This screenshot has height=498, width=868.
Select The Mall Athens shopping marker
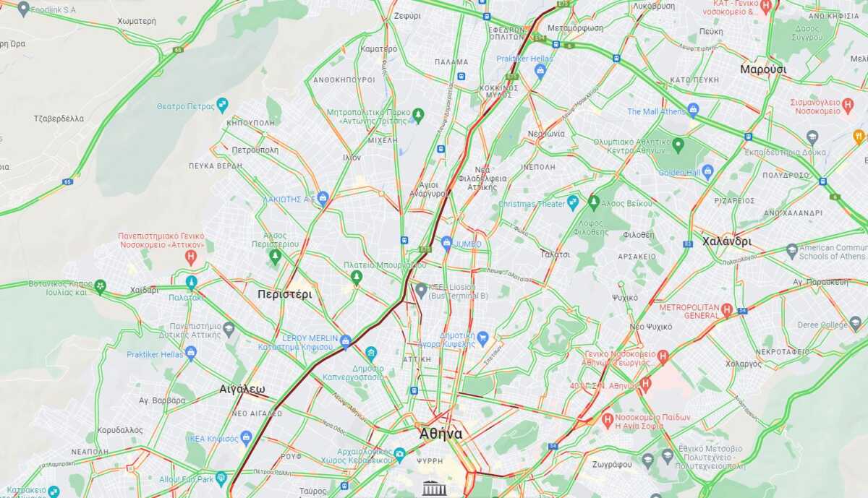[693, 111]
